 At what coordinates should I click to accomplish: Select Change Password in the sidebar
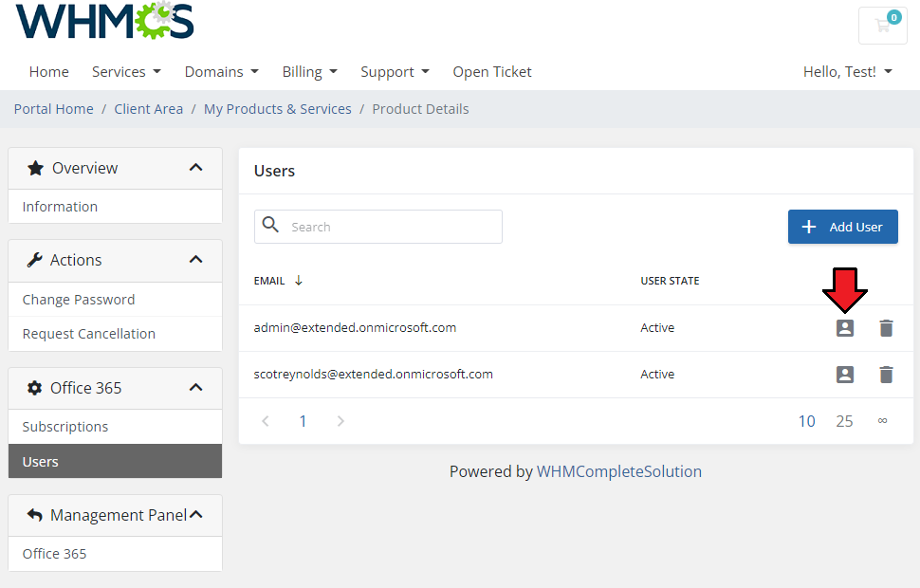click(115, 300)
